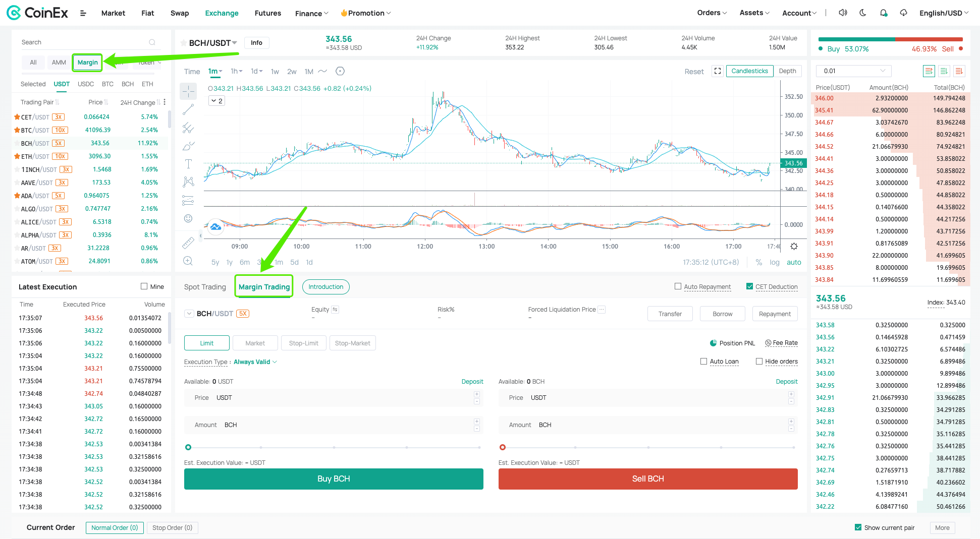Toggle sound with the speaker icon
980x539 pixels.
pyautogui.click(x=843, y=13)
